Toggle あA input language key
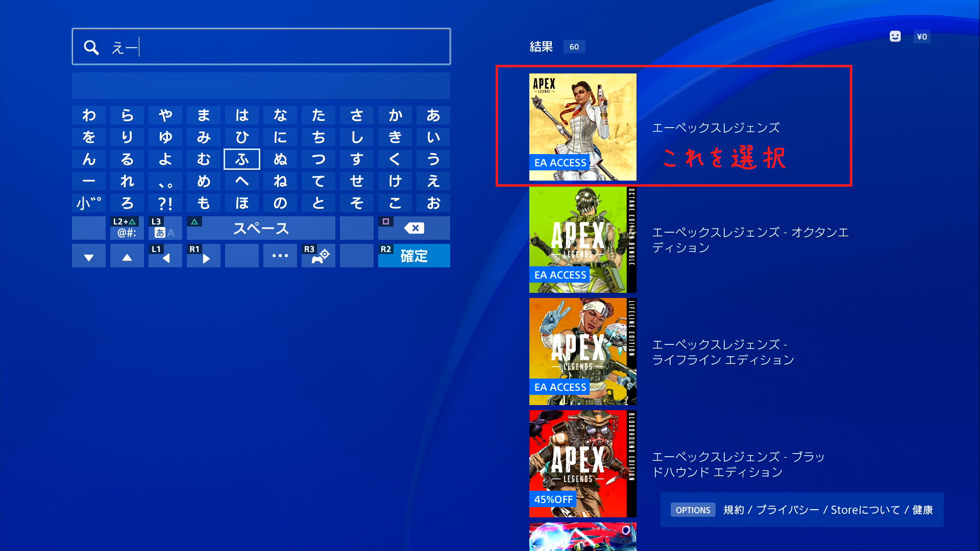The image size is (980, 551). point(165,228)
